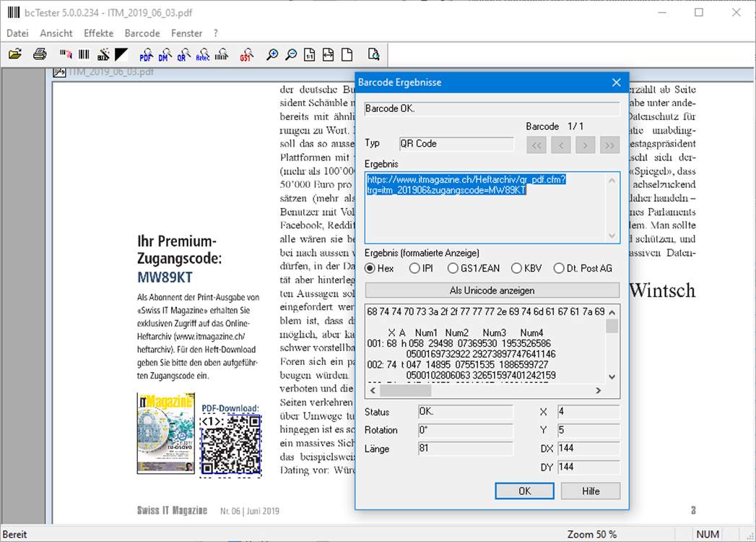The image size is (756, 542).
Task: Click the hex output vertical scrollbar thumb
Action: coord(612,326)
